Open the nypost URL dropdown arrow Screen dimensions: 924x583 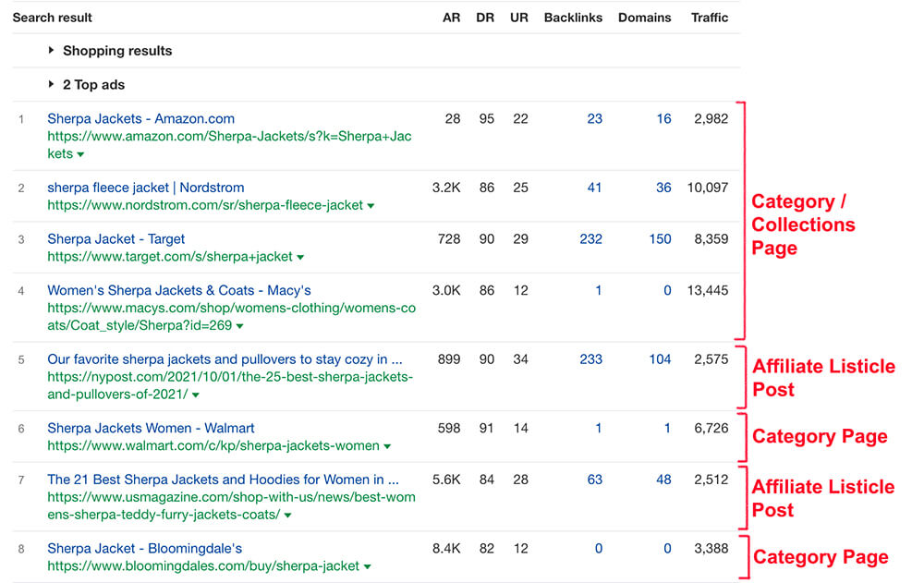[x=196, y=395]
